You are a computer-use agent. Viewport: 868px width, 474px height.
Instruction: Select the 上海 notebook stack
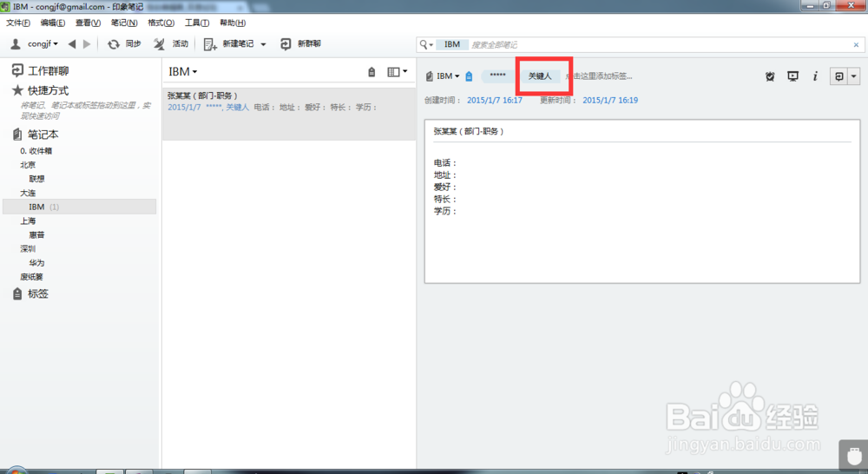[28, 221]
